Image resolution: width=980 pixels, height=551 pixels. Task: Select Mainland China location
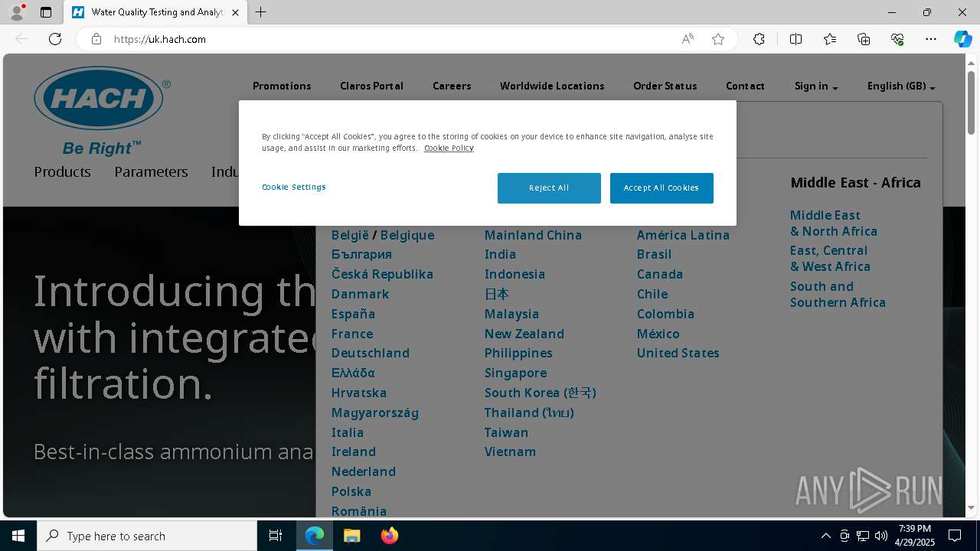pyautogui.click(x=533, y=235)
